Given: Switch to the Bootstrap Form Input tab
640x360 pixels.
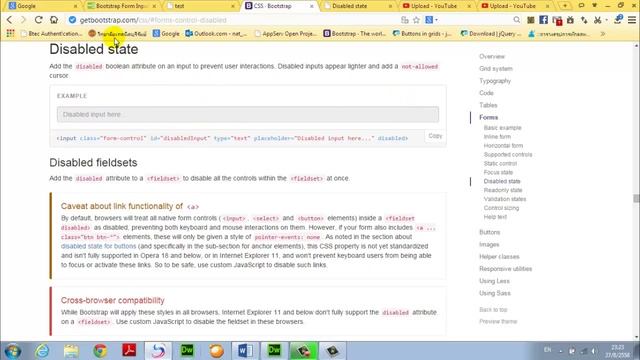Looking at the screenshot, I should click(121, 6).
